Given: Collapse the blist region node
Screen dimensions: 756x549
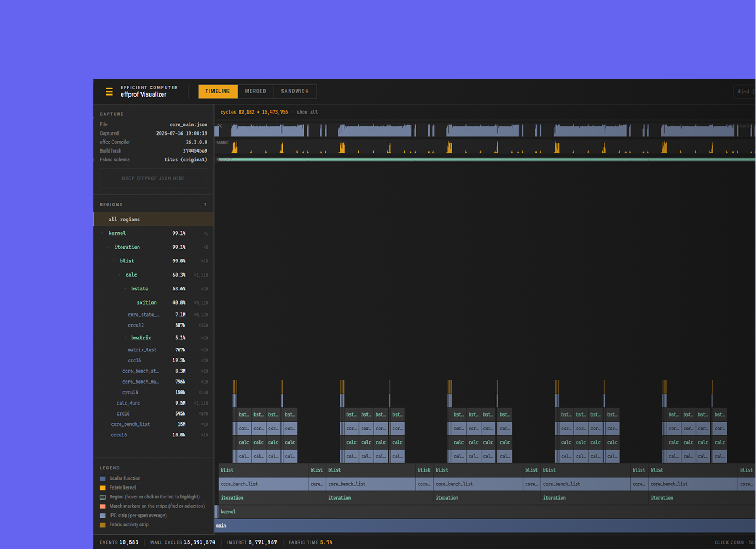Looking at the screenshot, I should click(114, 261).
